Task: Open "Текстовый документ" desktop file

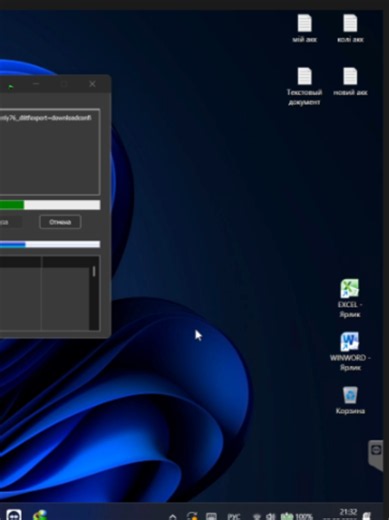Action: point(304,86)
